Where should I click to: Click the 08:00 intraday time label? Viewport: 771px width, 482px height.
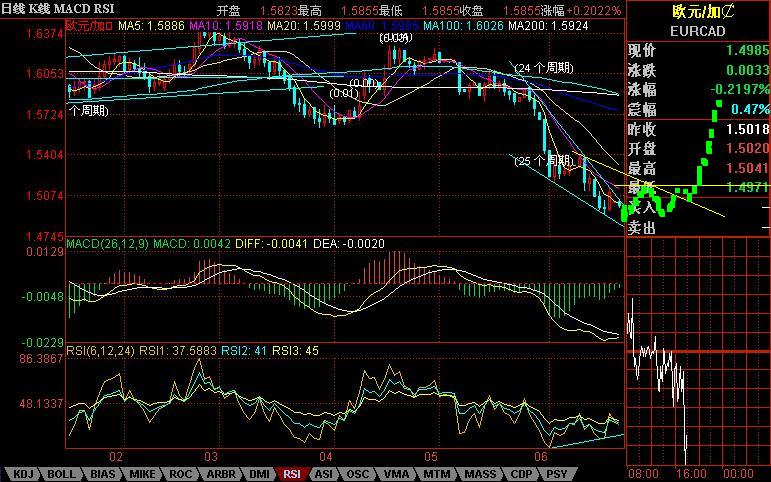click(643, 474)
